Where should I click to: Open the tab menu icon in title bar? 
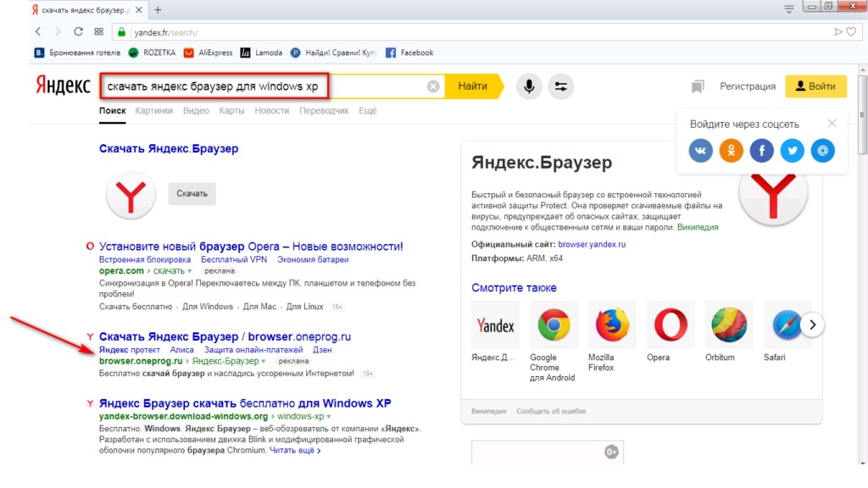click(x=789, y=8)
